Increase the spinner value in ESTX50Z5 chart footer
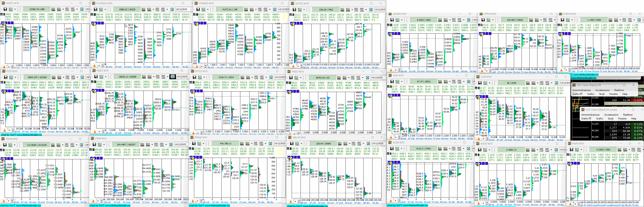The height and width of the screenshot is (207, 644). pos(103,65)
